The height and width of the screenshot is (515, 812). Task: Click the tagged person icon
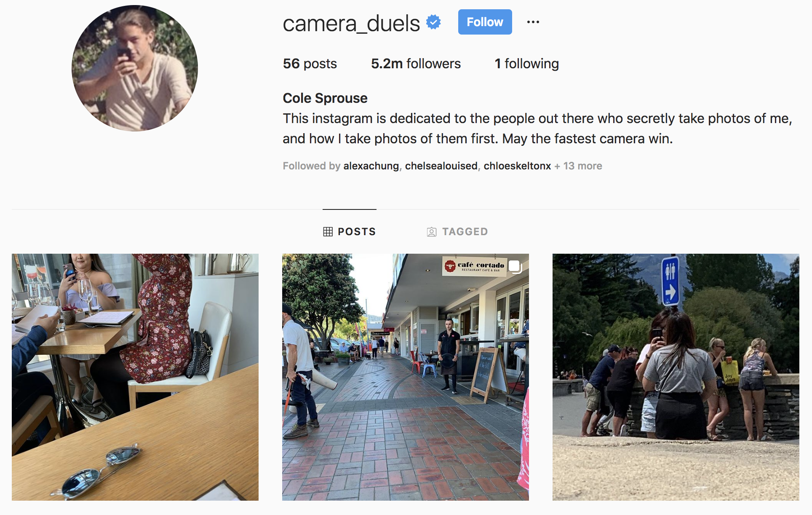click(432, 232)
